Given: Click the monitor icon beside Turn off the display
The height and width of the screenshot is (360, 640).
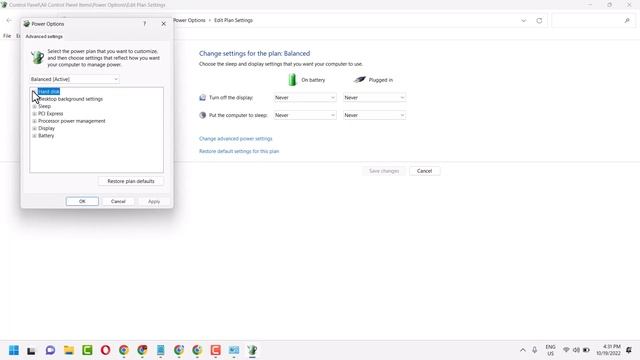Looking at the screenshot, I should [202, 98].
